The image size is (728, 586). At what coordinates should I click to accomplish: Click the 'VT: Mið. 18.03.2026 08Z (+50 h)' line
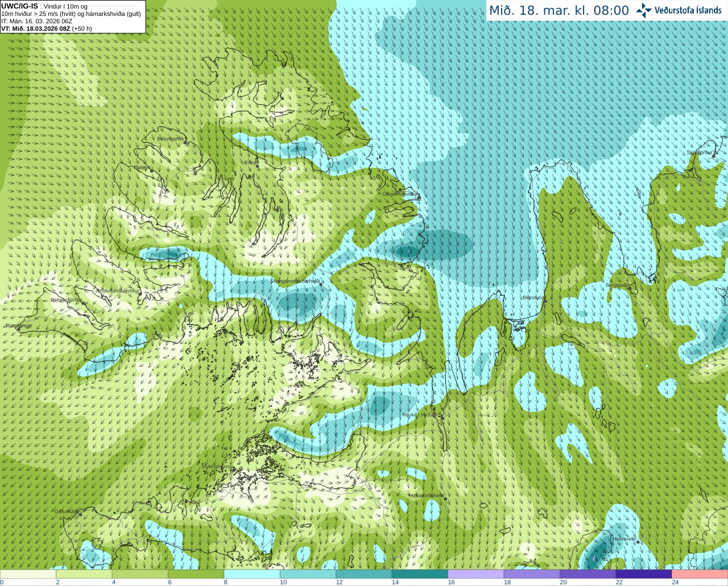click(46, 28)
